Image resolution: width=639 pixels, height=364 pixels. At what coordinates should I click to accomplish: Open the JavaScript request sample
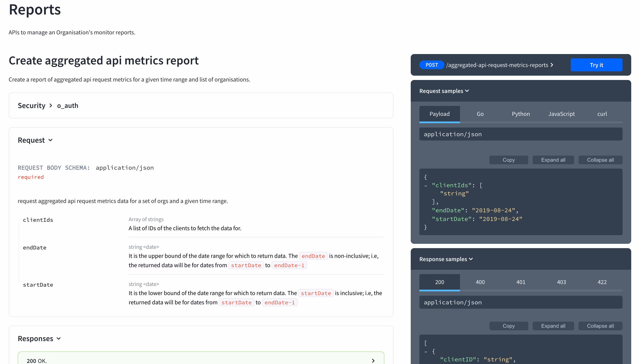tap(561, 114)
